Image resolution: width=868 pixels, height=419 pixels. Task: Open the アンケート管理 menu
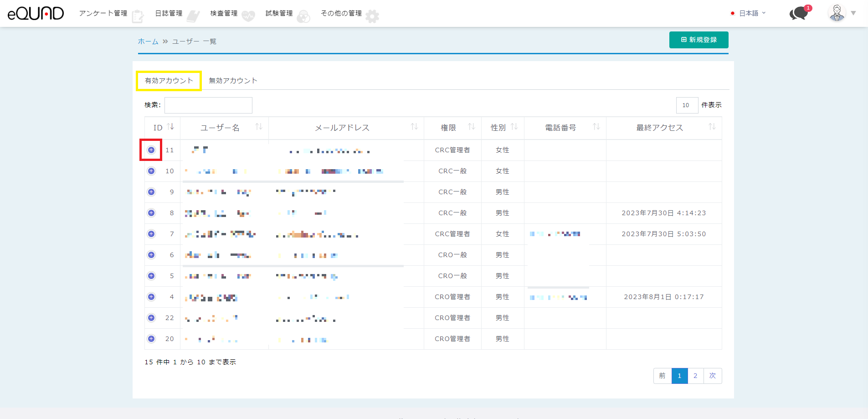(103, 13)
